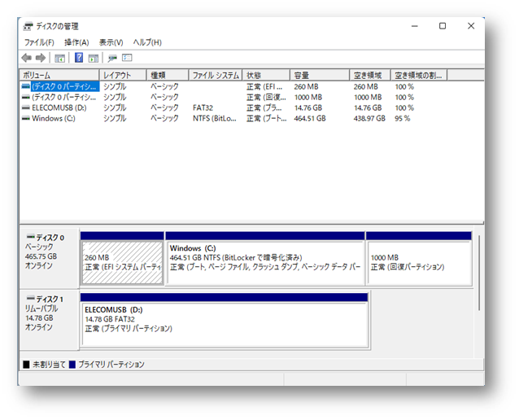This screenshot has width=519, height=420.
Task: Click the properties checklist toolbar icon
Action: pos(127,58)
